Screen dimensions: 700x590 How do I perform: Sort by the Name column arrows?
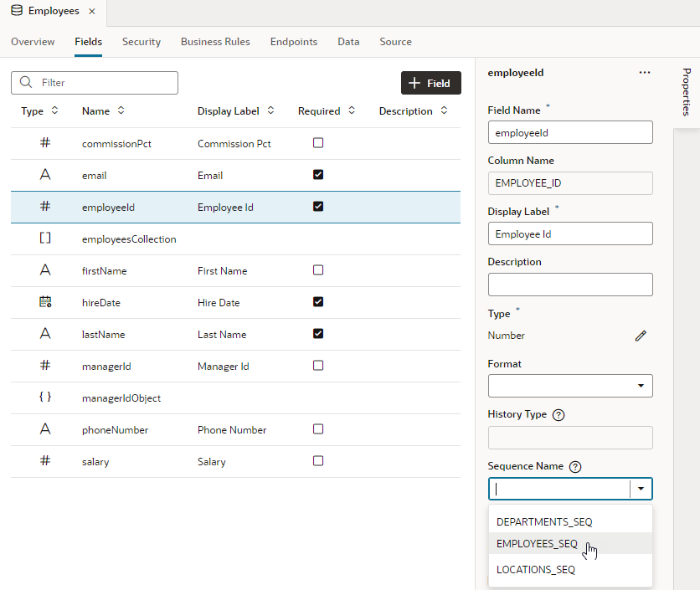click(121, 110)
